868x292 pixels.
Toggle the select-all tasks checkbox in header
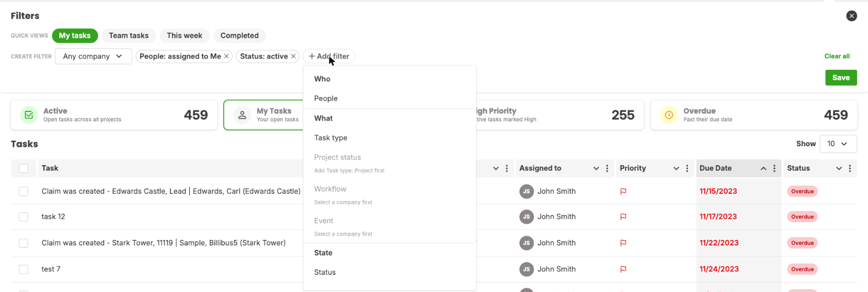(x=23, y=168)
